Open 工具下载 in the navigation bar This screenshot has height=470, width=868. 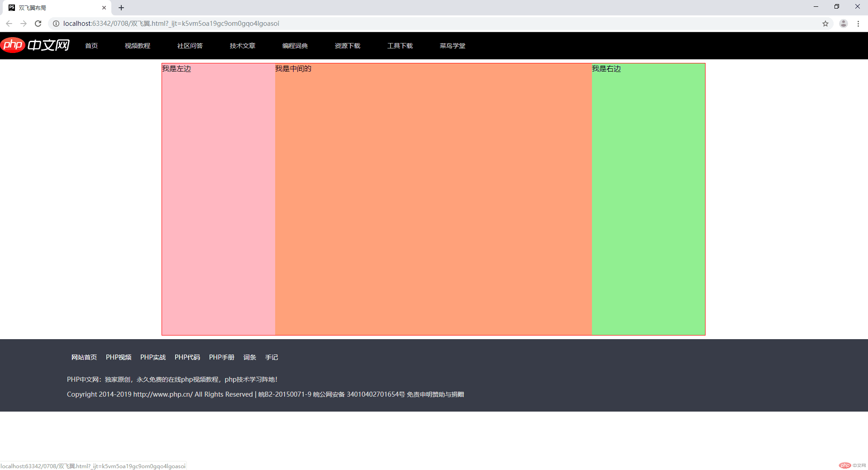tap(400, 46)
